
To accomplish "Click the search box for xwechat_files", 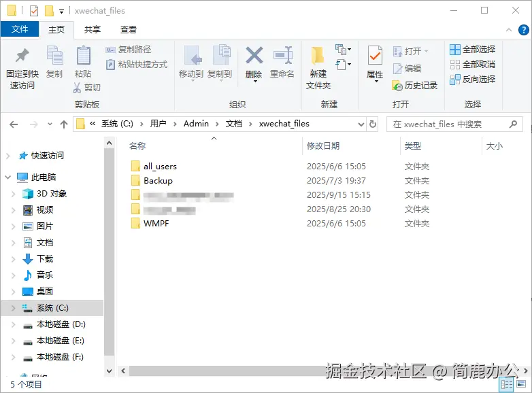I will [454, 124].
